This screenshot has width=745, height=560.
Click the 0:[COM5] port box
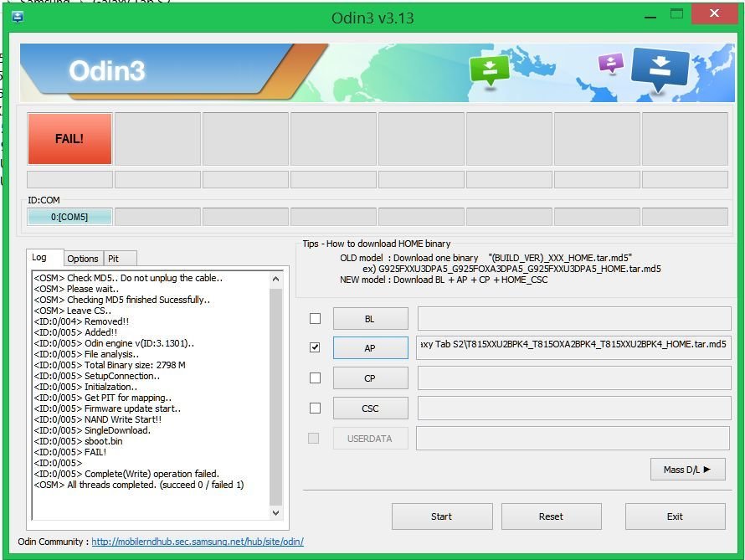(69, 217)
